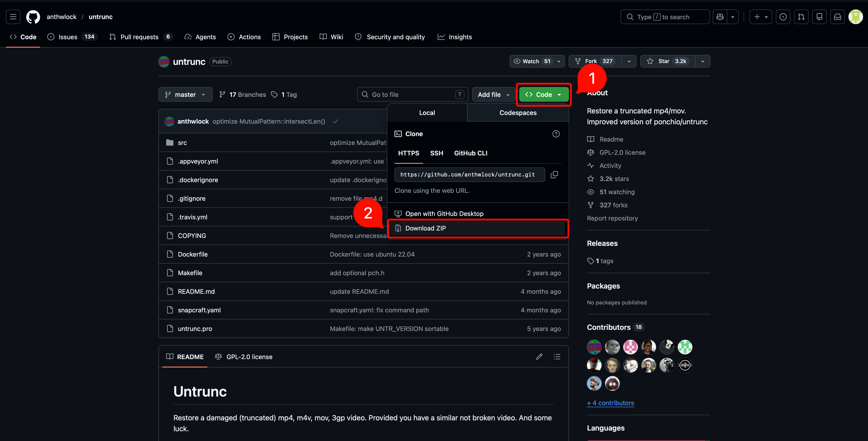Viewport: 868px width, 441px height.
Task: Expand Star lists dropdown arrow
Action: tap(703, 61)
